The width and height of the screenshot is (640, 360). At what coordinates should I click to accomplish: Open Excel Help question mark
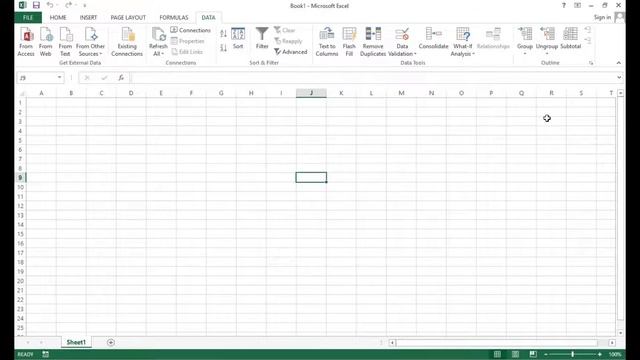tap(564, 5)
